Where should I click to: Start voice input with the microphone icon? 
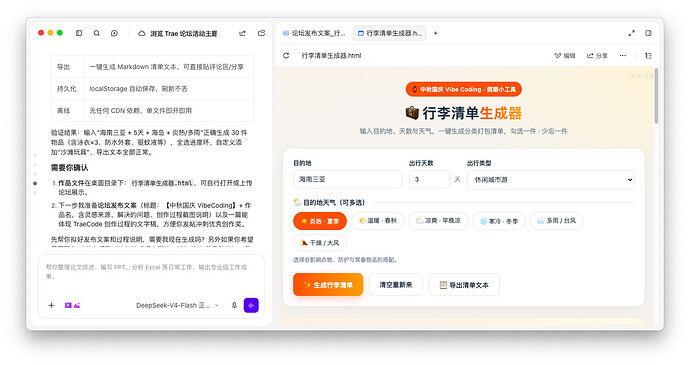tap(234, 305)
